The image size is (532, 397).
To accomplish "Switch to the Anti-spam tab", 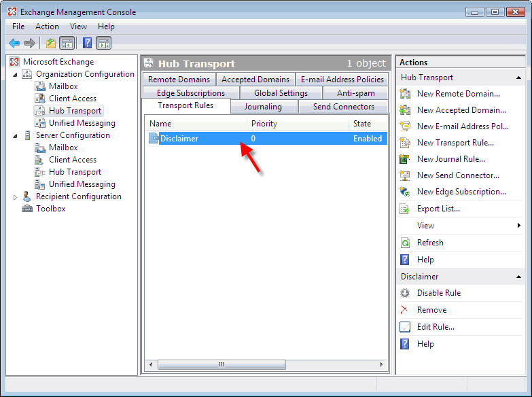I will point(356,92).
